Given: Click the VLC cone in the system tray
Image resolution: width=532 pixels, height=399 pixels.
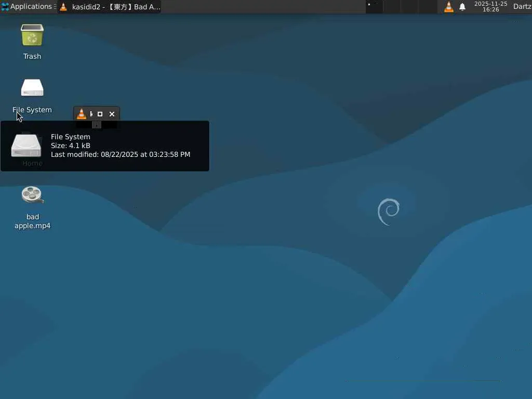Looking at the screenshot, I should pyautogui.click(x=448, y=7).
